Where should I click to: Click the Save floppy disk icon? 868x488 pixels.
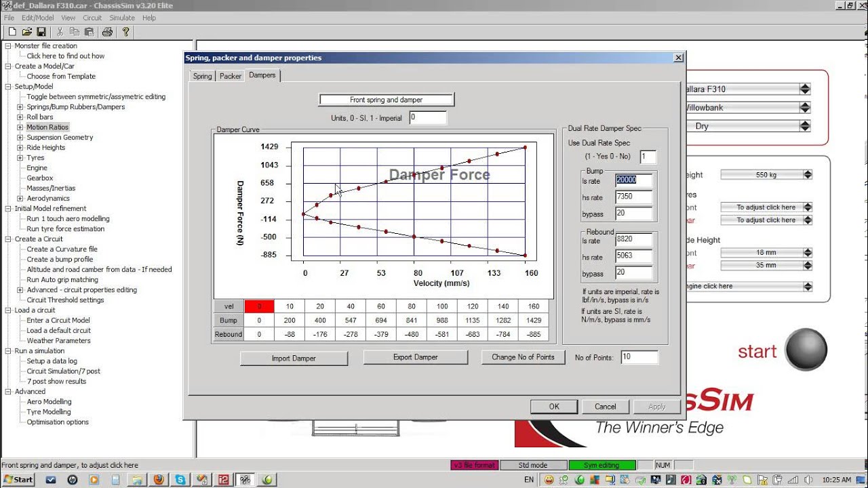pyautogui.click(x=41, y=32)
